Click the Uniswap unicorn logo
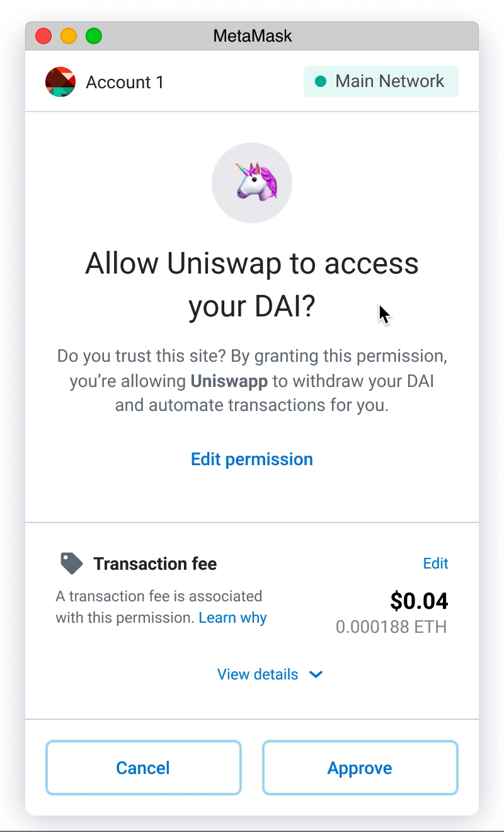The width and height of the screenshot is (504, 832). coord(252,183)
